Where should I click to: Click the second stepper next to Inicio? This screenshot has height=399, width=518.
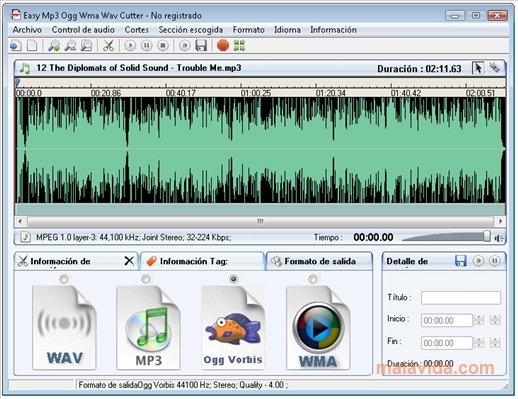tap(495, 320)
